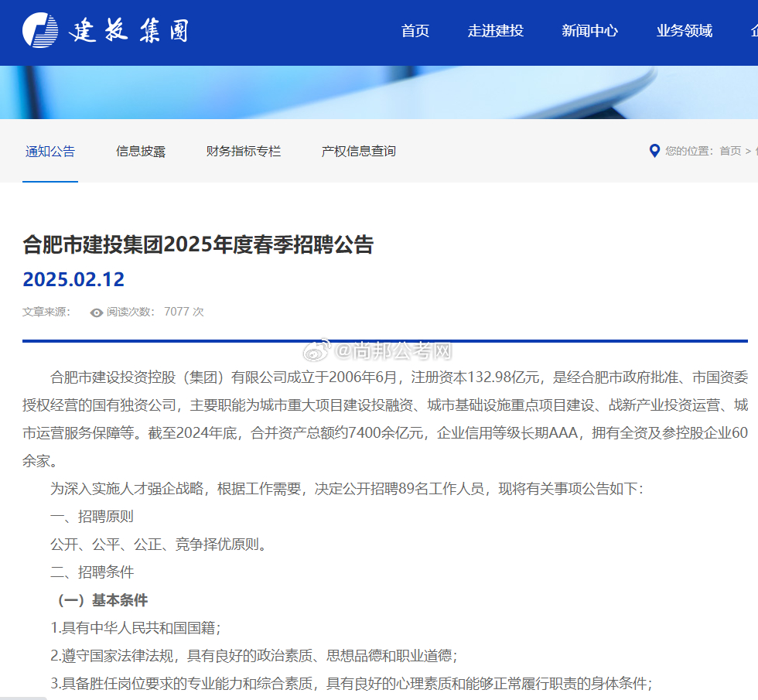Open the 产权信息查询 tab
This screenshot has width=758, height=700.
358,152
